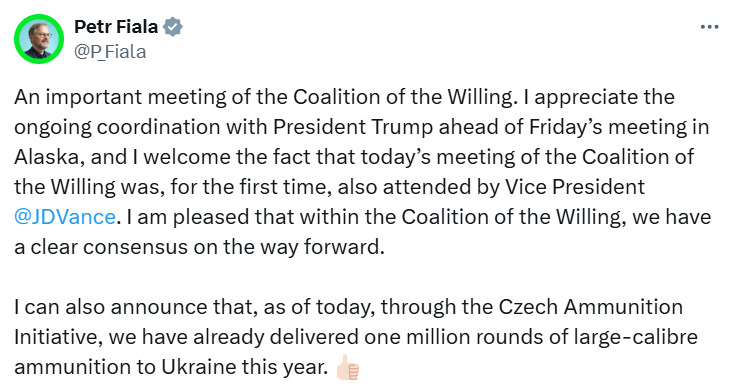This screenshot has width=730, height=390.
Task: Open the three-dot more options menu
Action: click(x=709, y=27)
